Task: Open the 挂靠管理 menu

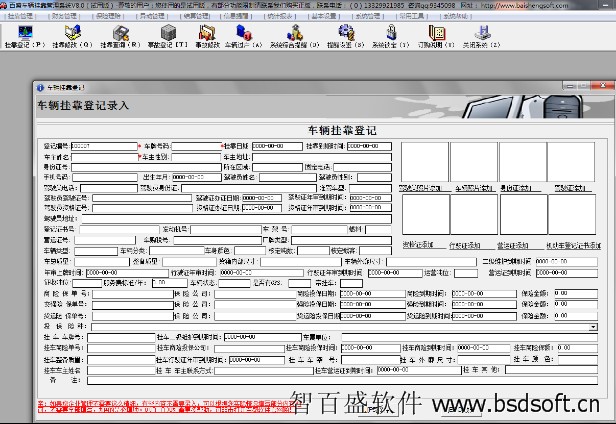Action: [20, 16]
